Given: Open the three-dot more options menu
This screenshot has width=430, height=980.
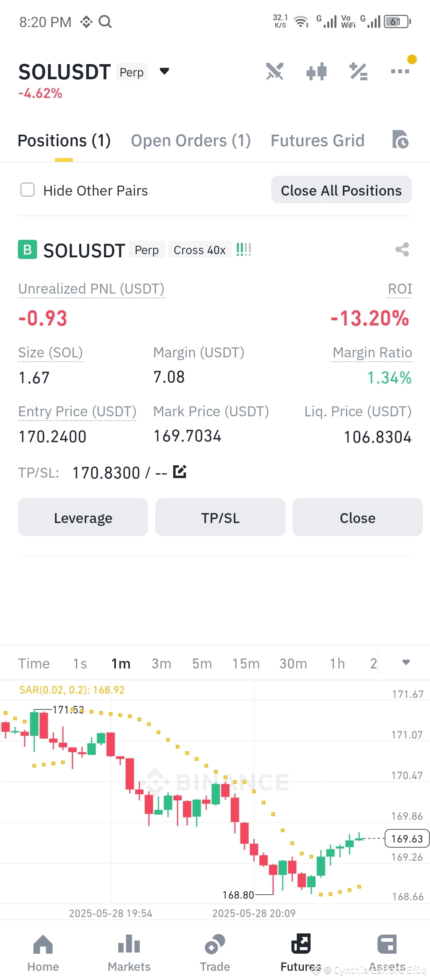Looking at the screenshot, I should pos(400,71).
